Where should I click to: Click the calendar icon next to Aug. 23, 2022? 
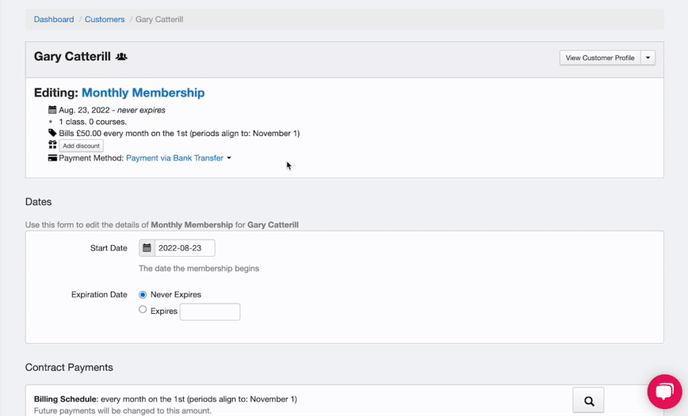(52, 109)
